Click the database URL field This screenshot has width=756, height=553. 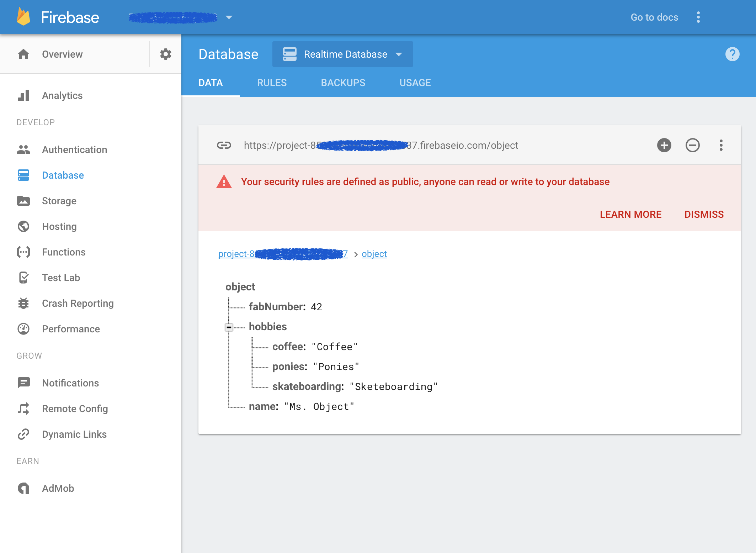381,145
